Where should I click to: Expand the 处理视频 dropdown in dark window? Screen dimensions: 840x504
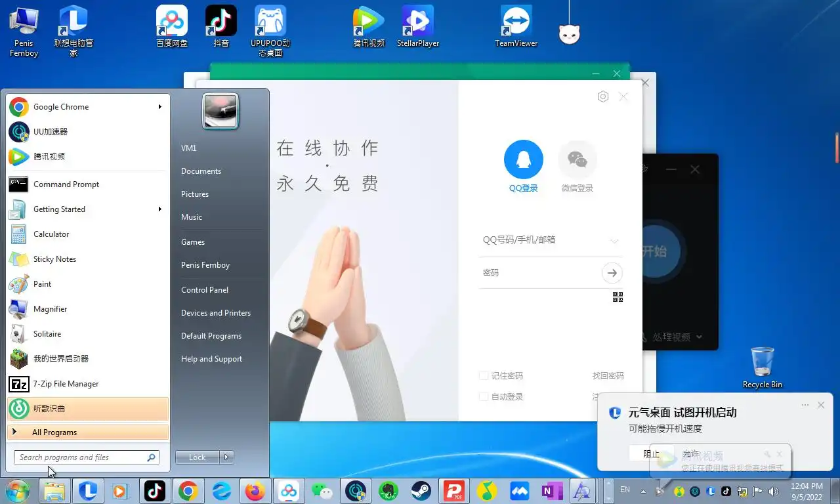click(x=698, y=337)
